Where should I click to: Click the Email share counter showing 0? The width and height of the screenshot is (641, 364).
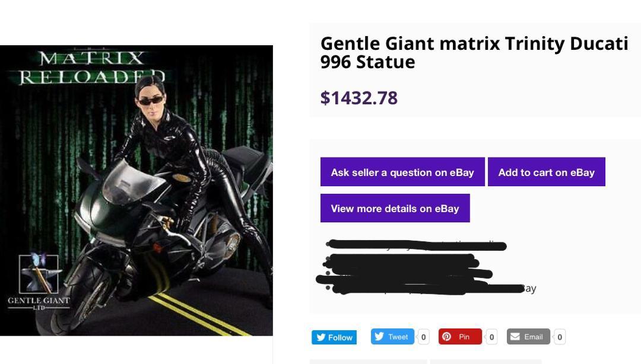[x=559, y=337]
